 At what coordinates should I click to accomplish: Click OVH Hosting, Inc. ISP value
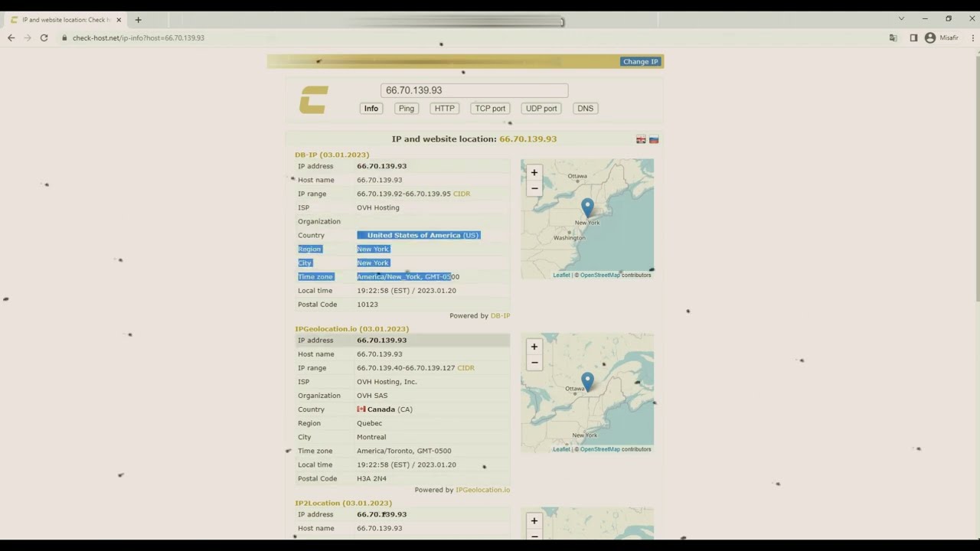tap(387, 382)
